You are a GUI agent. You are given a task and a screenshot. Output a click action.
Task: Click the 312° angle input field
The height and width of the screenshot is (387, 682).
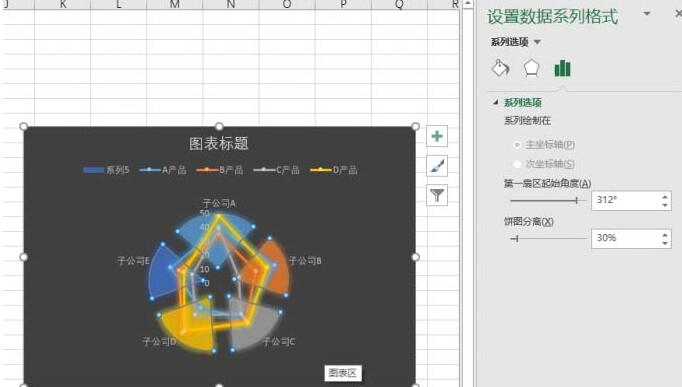625,200
